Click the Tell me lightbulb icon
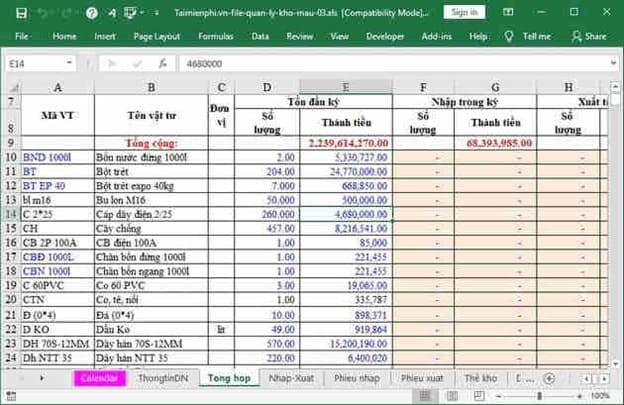Image resolution: width=624 pixels, height=405 pixels. (509, 36)
